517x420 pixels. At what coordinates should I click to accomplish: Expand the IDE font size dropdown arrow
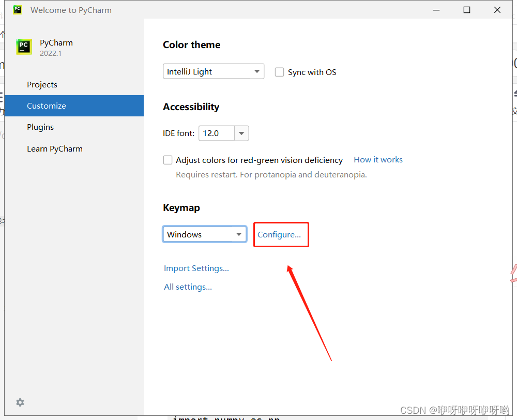click(241, 133)
